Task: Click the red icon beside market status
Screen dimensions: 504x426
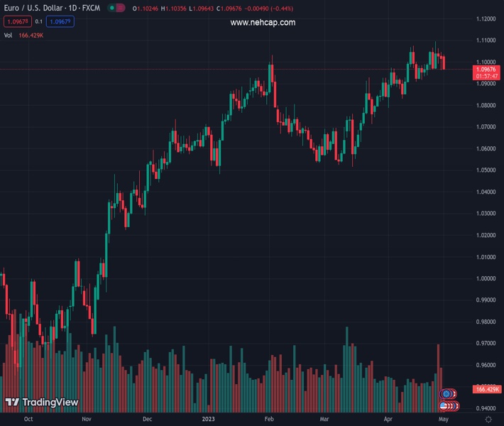Action: point(121,8)
